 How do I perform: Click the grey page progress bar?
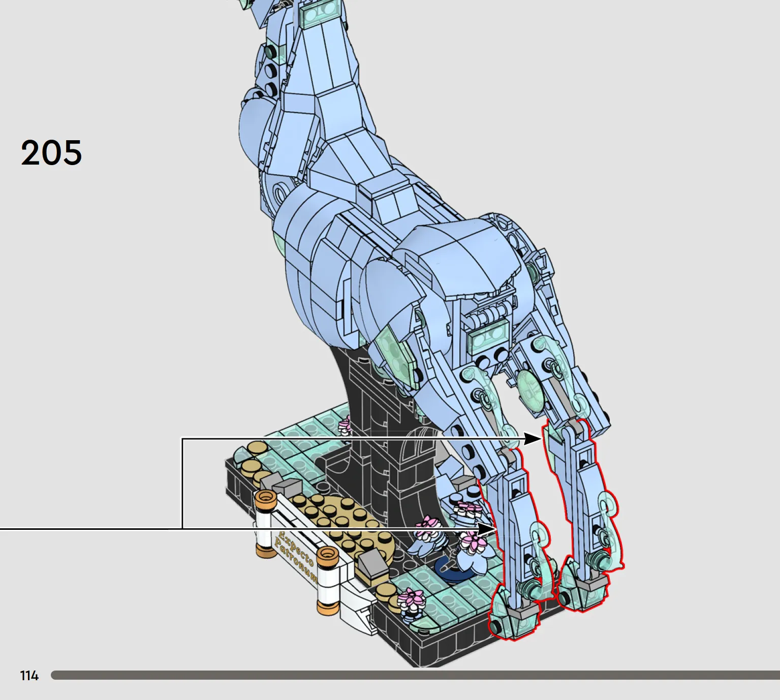pos(415,675)
